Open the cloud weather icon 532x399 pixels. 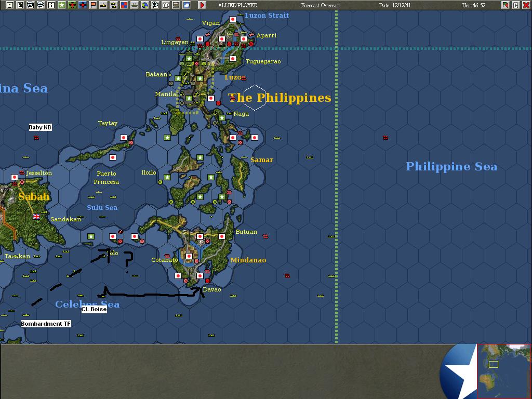[187, 5]
